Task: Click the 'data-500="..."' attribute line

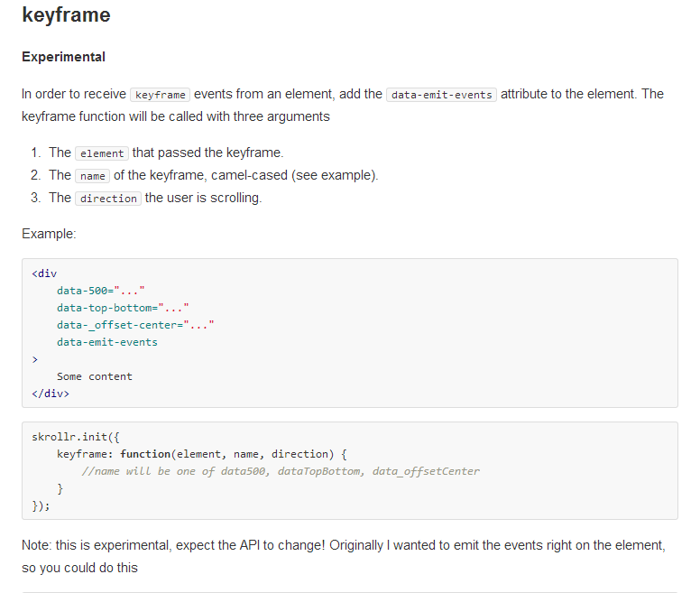Action: (x=101, y=291)
